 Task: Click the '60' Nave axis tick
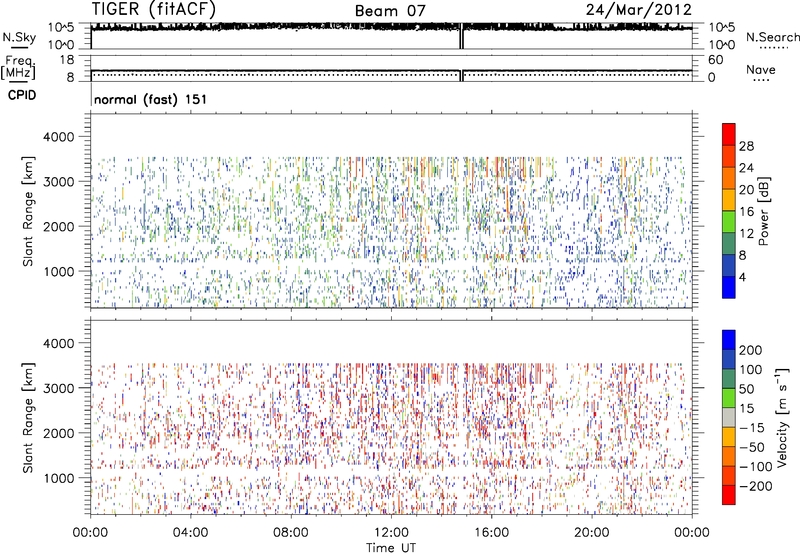click(715, 60)
